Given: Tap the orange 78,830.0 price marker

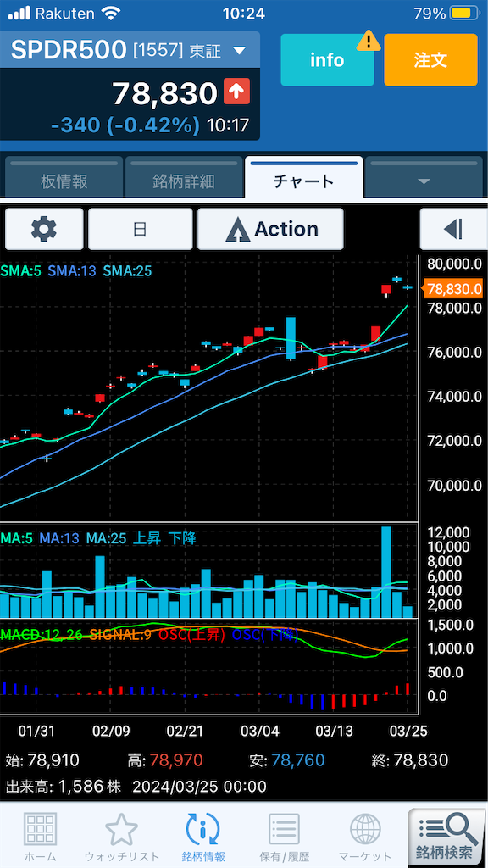Looking at the screenshot, I should click(x=452, y=288).
